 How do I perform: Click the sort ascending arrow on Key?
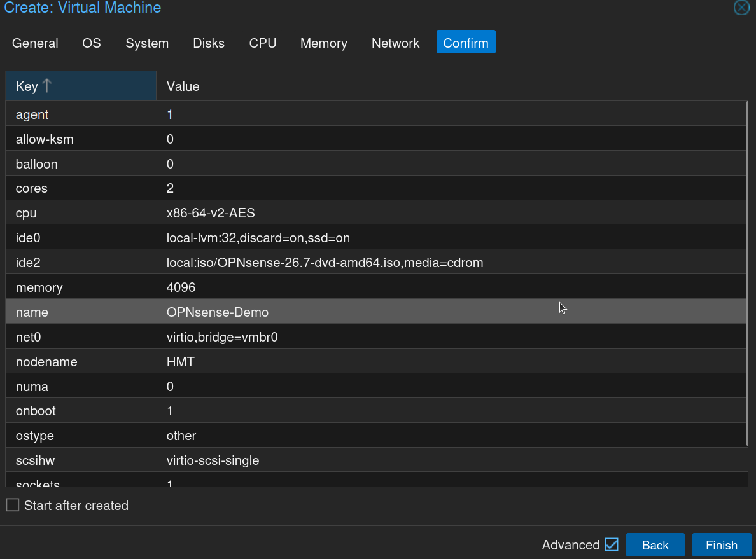coord(46,86)
